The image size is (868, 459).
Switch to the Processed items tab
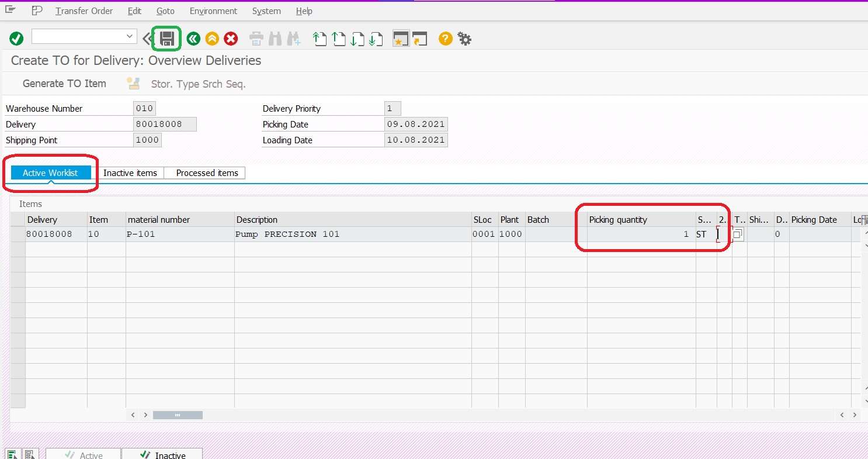207,173
